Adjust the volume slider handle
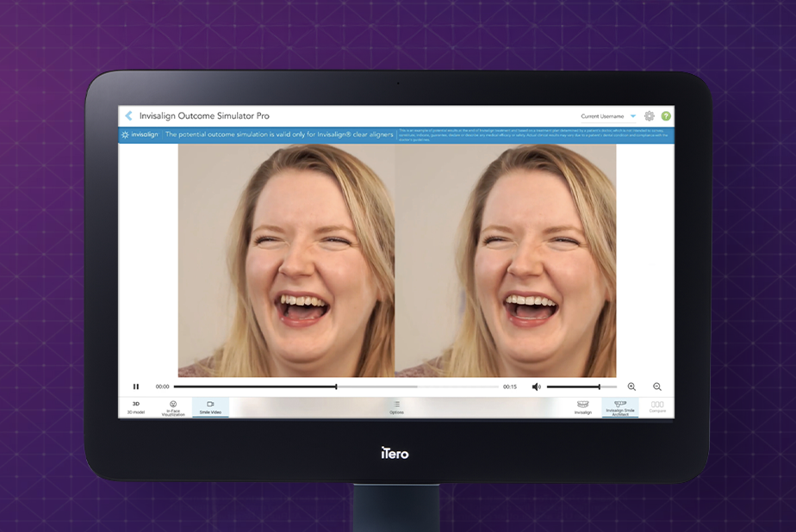The width and height of the screenshot is (796, 532). tap(600, 387)
